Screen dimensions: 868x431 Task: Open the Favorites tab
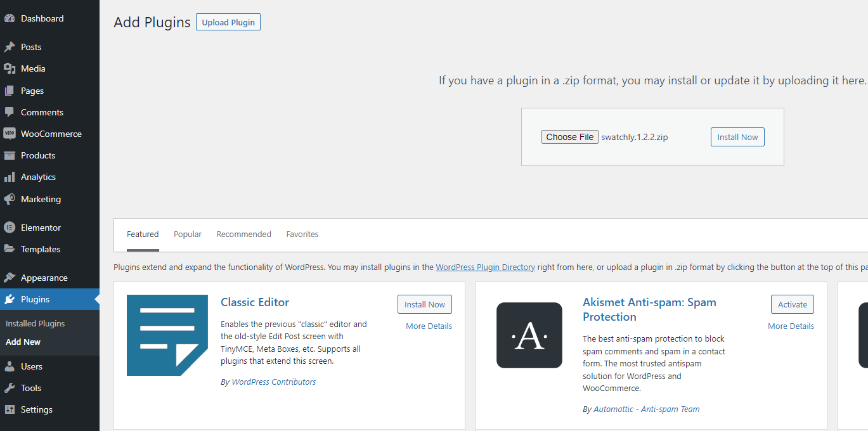[302, 234]
